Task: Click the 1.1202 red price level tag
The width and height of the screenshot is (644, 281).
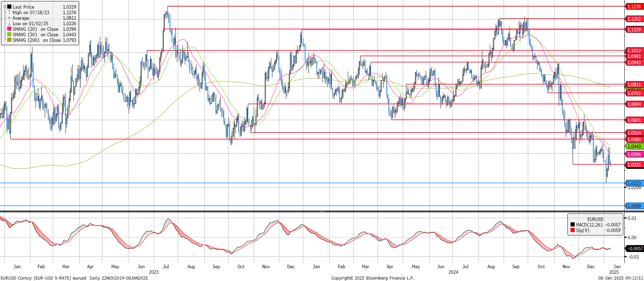Action: coord(634,19)
